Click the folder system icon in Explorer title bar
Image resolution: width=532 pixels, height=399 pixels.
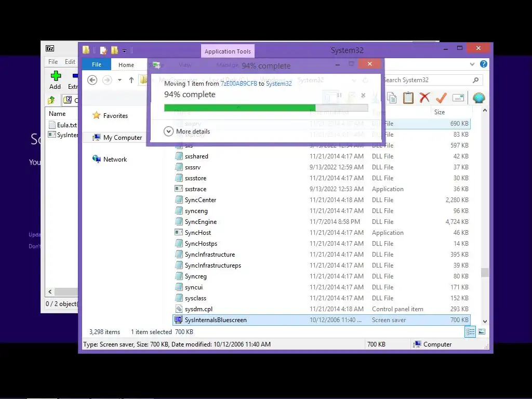point(86,50)
